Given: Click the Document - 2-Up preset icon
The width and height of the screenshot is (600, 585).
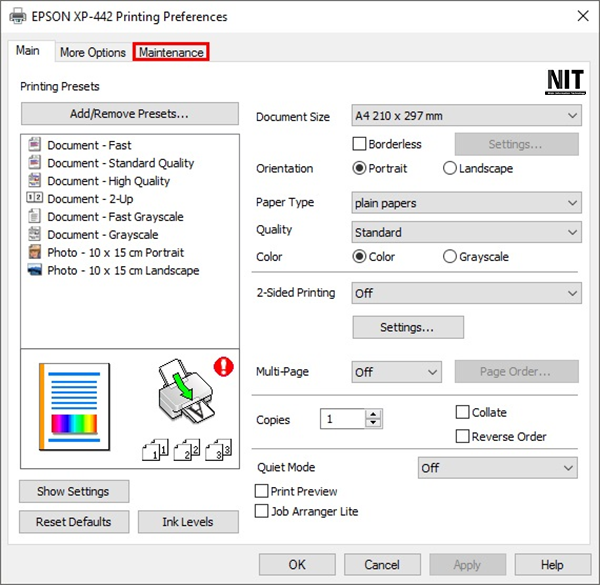Looking at the screenshot, I should pyautogui.click(x=34, y=198).
